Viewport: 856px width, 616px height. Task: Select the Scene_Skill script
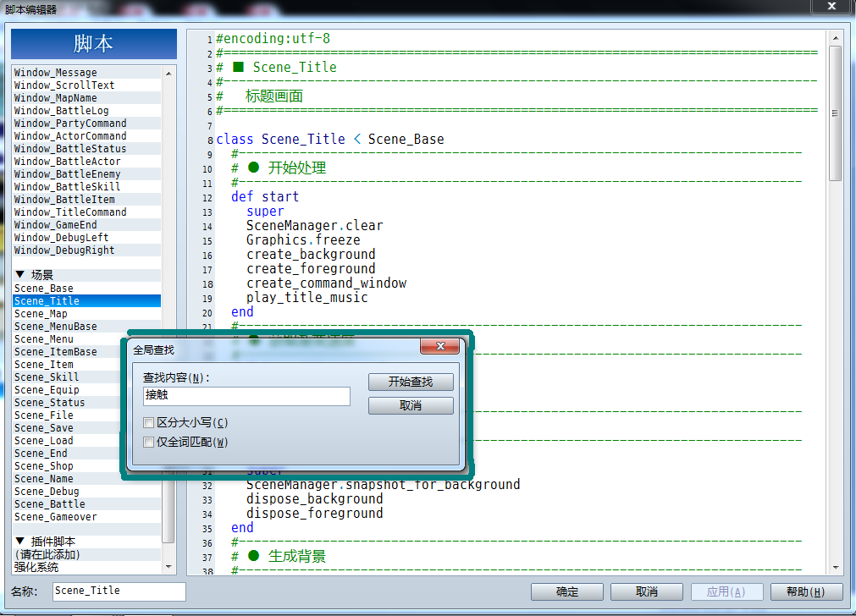coord(67,377)
